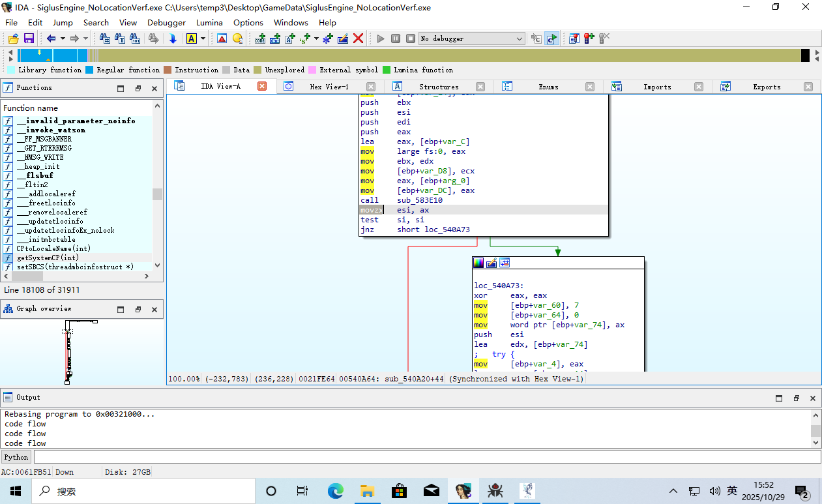The width and height of the screenshot is (822, 504).
Task: Click the red X delete icon
Action: [358, 38]
